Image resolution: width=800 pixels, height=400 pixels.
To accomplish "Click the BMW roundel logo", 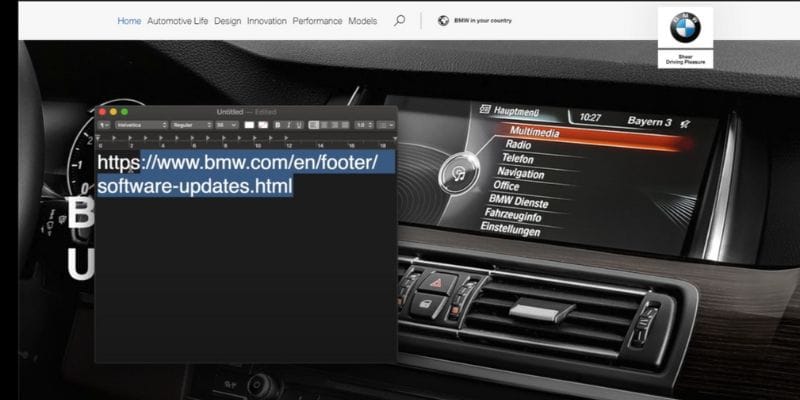I will pos(685,28).
